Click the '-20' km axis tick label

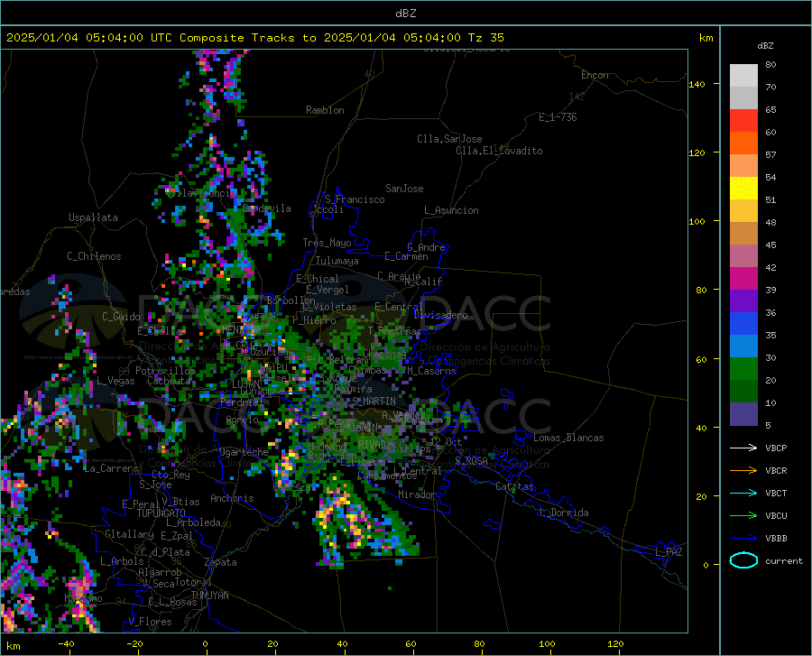pos(134,644)
